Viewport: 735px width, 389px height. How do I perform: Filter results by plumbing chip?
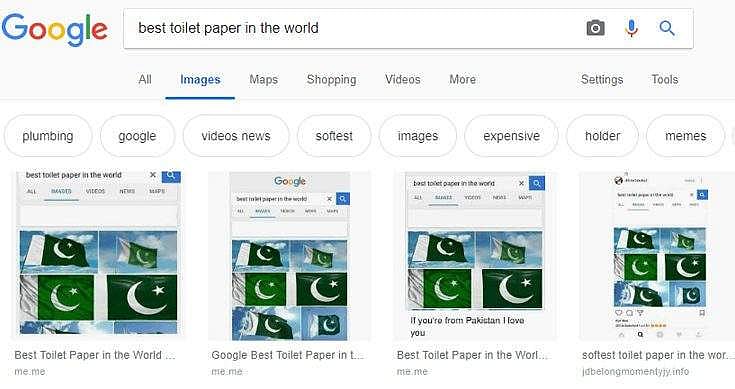[48, 136]
